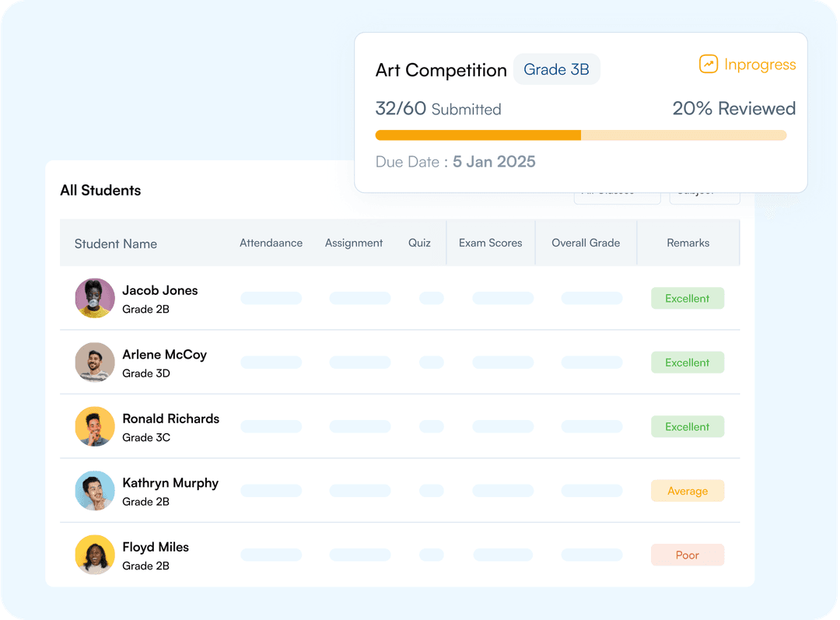Click Floyd Miles profile photo
Image resolution: width=840 pixels, height=620 pixels.
click(x=95, y=555)
